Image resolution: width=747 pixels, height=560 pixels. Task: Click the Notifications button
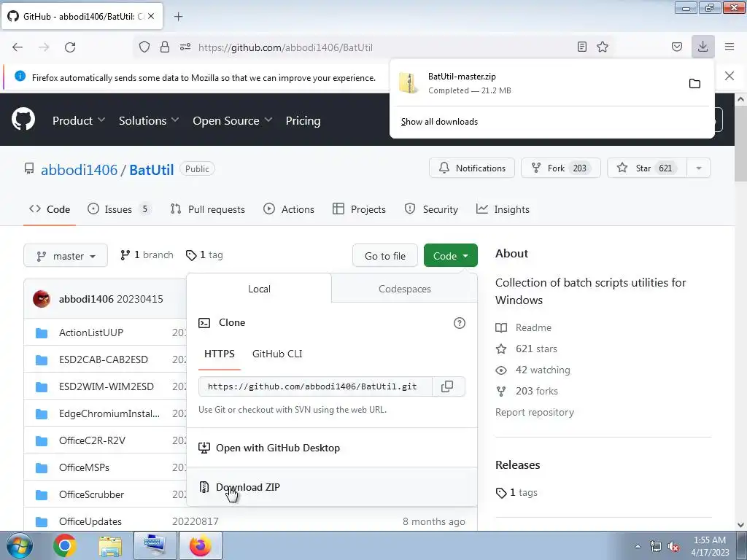click(472, 168)
